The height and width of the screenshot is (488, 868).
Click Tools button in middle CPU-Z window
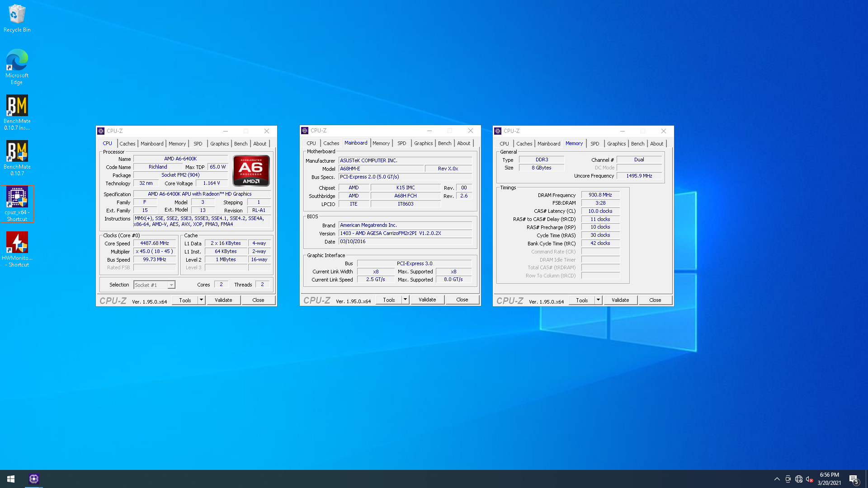[389, 300]
